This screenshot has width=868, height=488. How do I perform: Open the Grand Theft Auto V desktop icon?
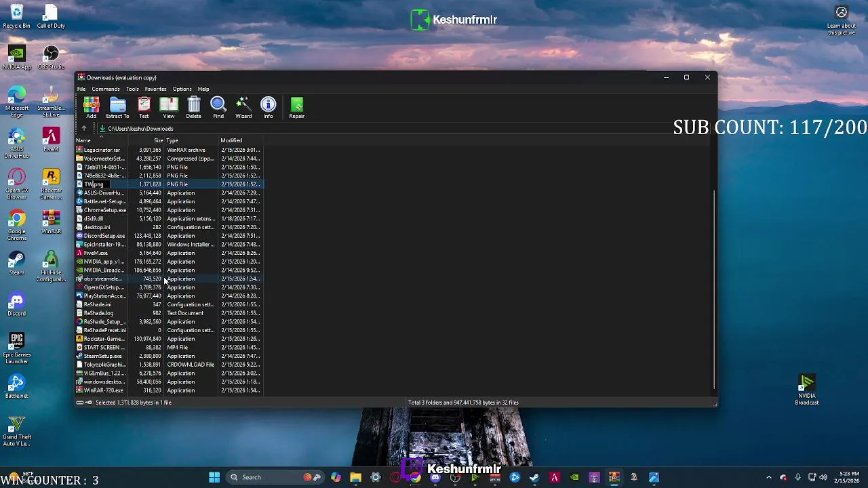click(16, 431)
